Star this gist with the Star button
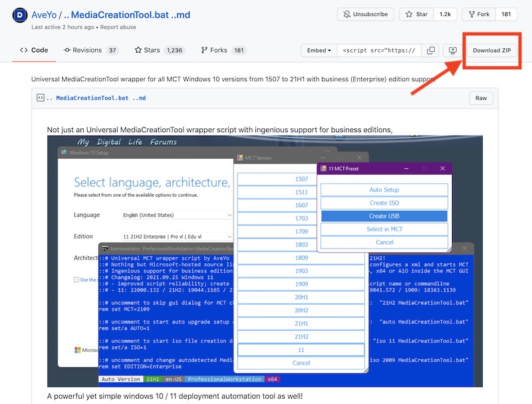Viewport: 532px width, 404px height. click(416, 14)
